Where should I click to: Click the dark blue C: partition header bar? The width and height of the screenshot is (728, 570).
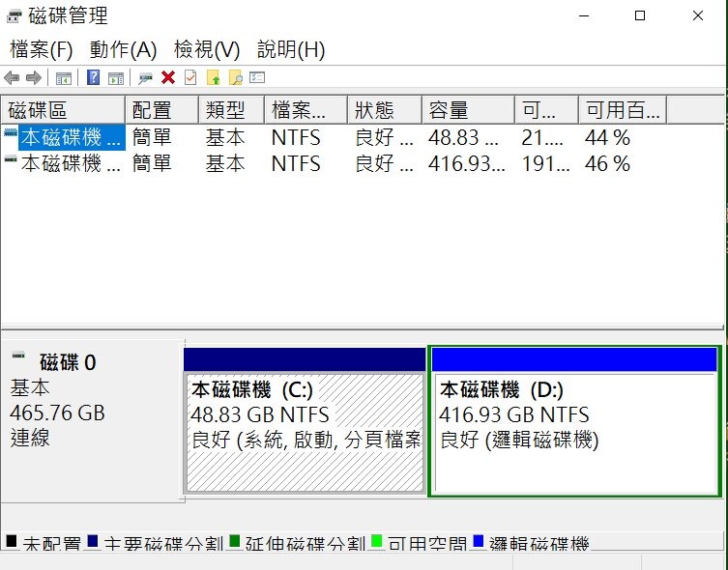[x=305, y=359]
